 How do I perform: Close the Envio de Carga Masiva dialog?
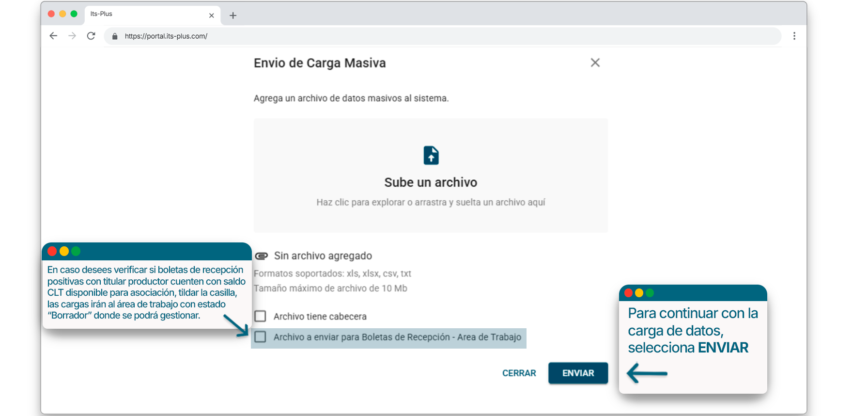tap(595, 63)
